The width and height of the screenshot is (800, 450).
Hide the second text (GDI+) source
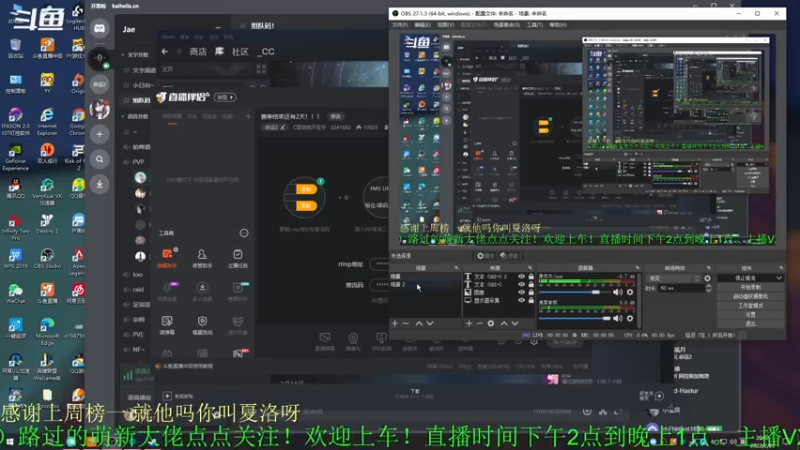click(x=521, y=284)
